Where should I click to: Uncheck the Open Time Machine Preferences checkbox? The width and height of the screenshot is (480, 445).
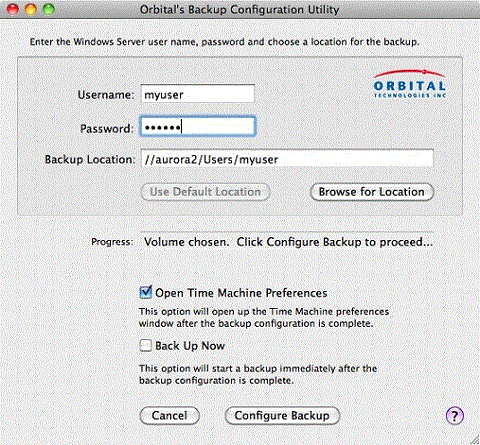pos(146,292)
